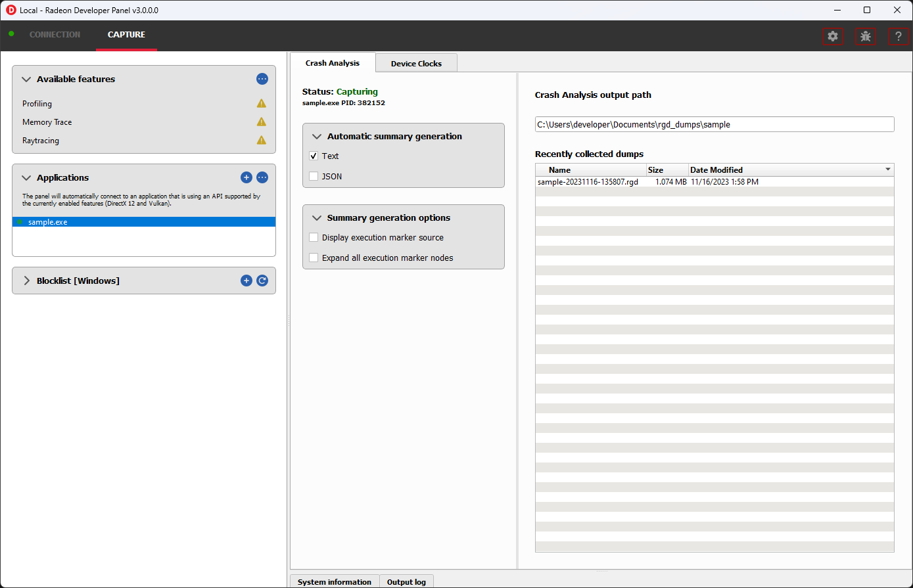Screen dimensions: 913x588
Task: Sort dumps by the Name column
Action: click(x=591, y=170)
